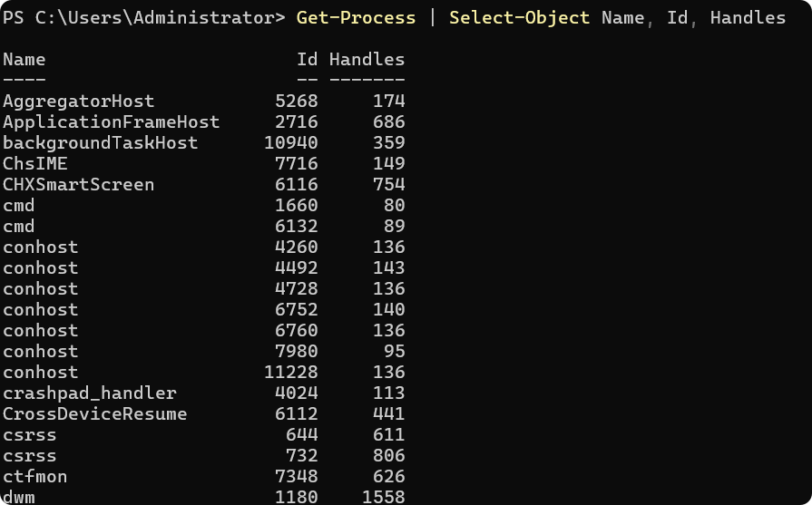Screen dimensions: 812x505
Task: Click Select-Object in the command line
Action: pos(518,18)
